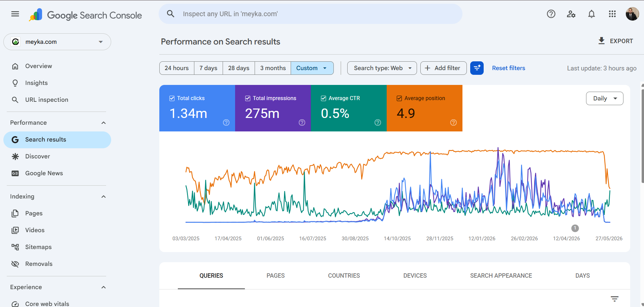Open help for Total clicks card
This screenshot has width=644, height=307.
click(x=226, y=123)
